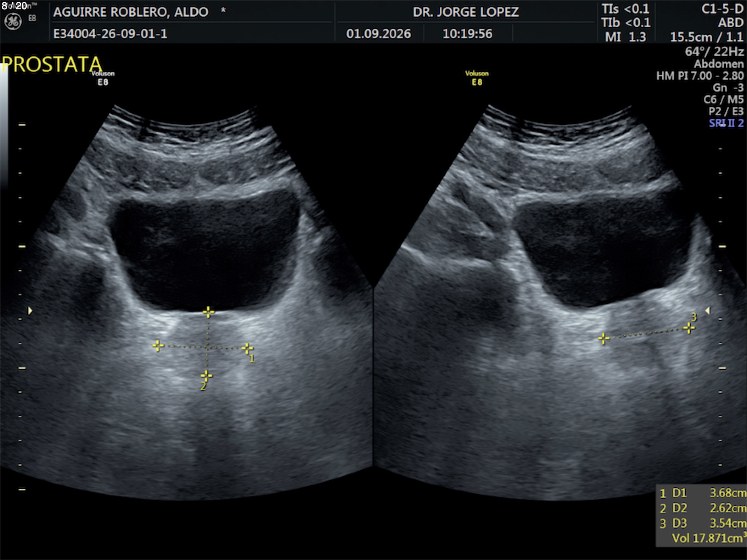Click the left focal zone triangle marker
747x560 pixels.
coord(30,311)
